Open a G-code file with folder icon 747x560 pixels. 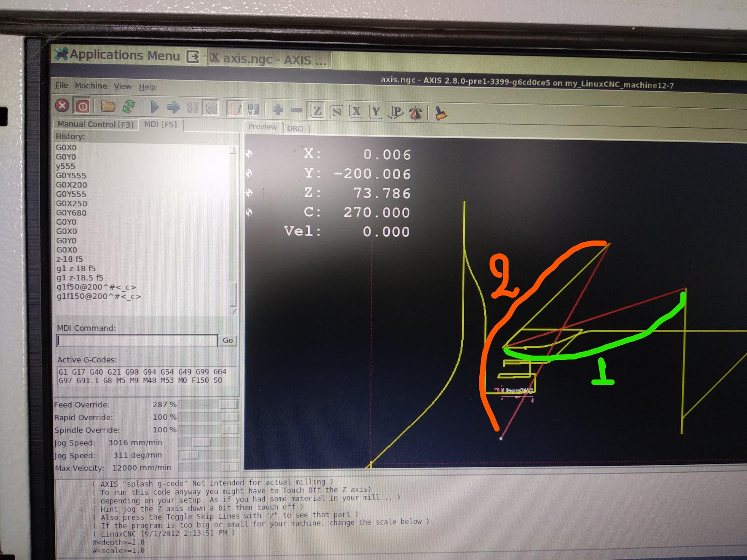108,107
